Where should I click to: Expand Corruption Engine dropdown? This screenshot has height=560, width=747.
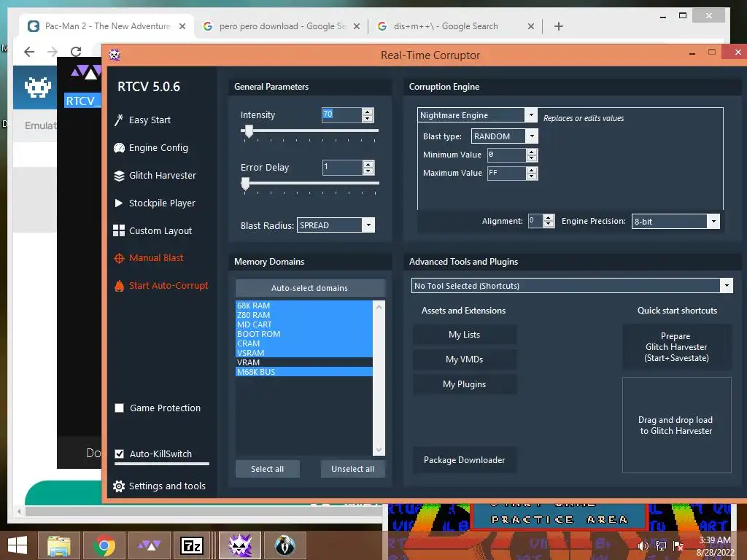(x=531, y=114)
